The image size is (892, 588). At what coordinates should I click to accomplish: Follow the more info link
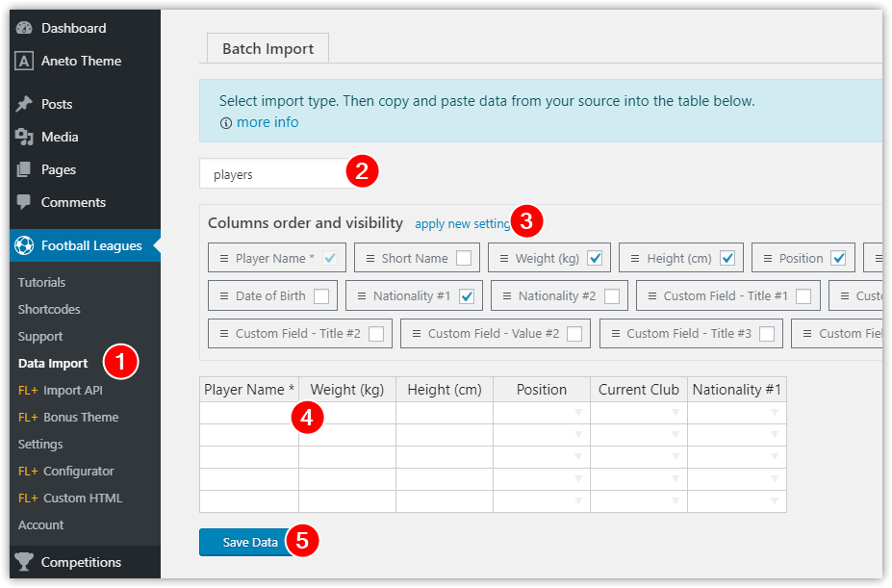point(268,122)
